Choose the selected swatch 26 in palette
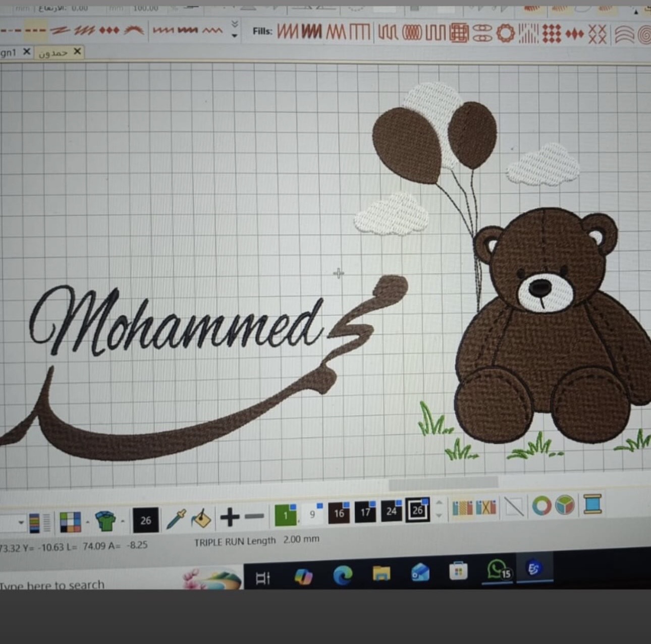 (x=418, y=510)
